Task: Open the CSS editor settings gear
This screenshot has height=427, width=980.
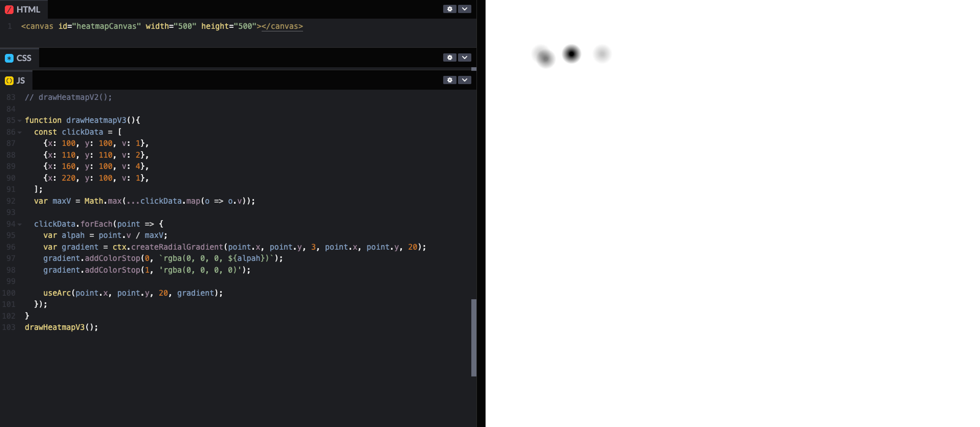Action: click(x=449, y=57)
